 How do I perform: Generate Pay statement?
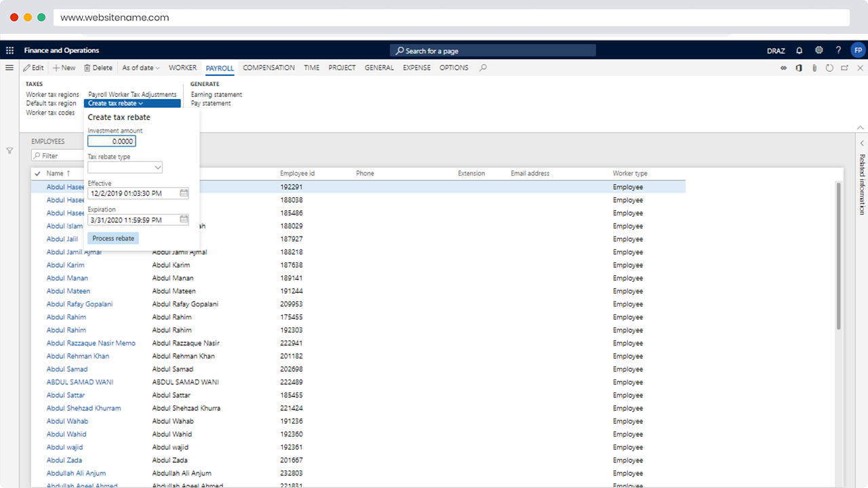coord(211,104)
